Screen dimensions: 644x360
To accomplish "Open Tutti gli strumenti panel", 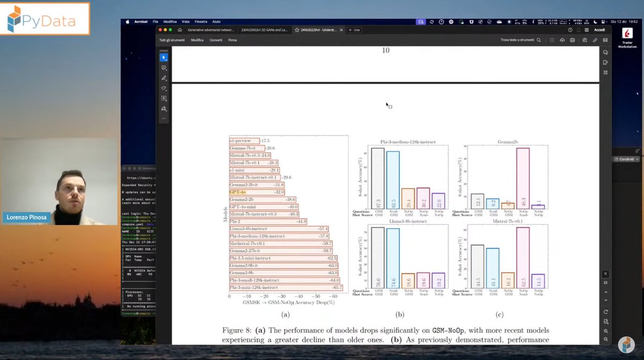I will click(x=172, y=40).
